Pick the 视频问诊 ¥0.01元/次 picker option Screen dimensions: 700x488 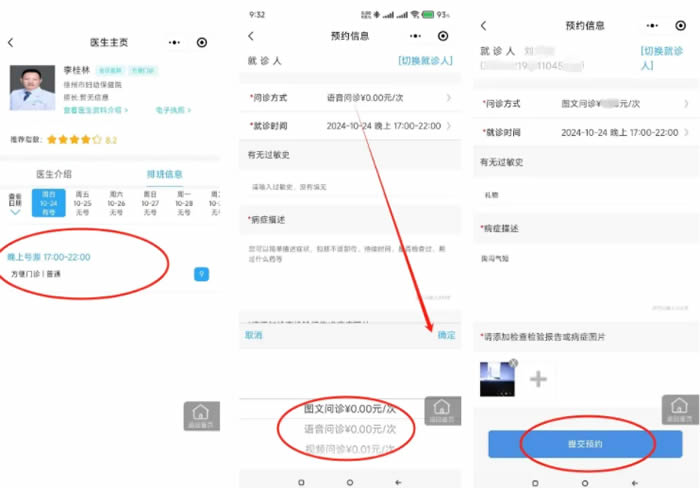(x=349, y=447)
